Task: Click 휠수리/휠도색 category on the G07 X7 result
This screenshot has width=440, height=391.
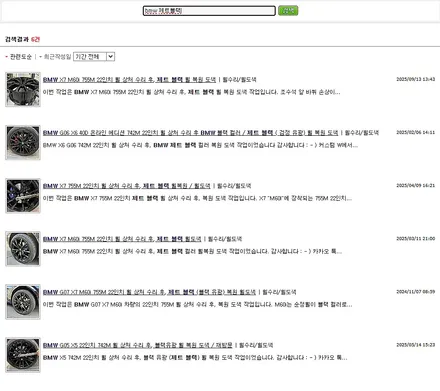Action: 279,292
